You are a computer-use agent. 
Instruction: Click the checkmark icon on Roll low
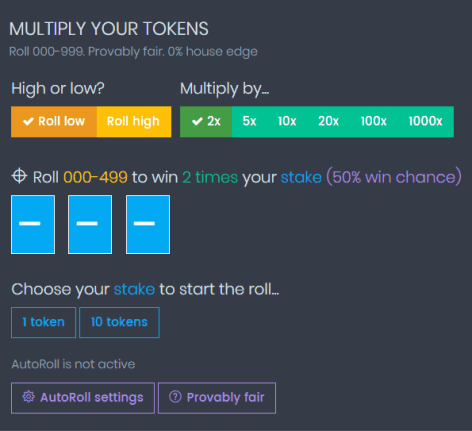pos(28,121)
